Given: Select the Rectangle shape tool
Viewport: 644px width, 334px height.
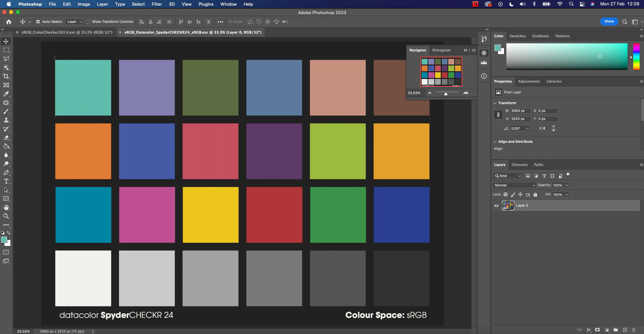Looking at the screenshot, I should tap(6, 199).
